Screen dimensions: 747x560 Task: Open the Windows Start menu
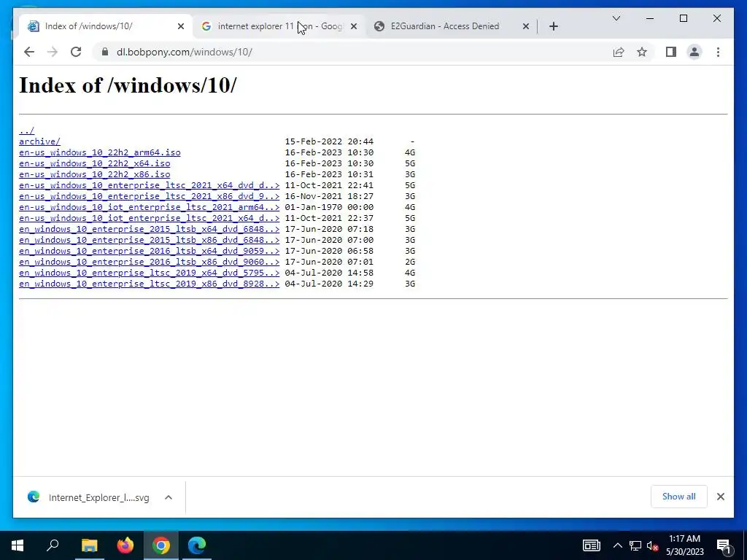(x=18, y=545)
